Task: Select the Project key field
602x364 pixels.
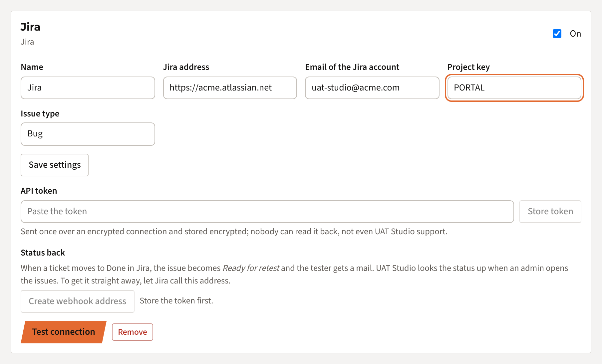Action: [514, 88]
